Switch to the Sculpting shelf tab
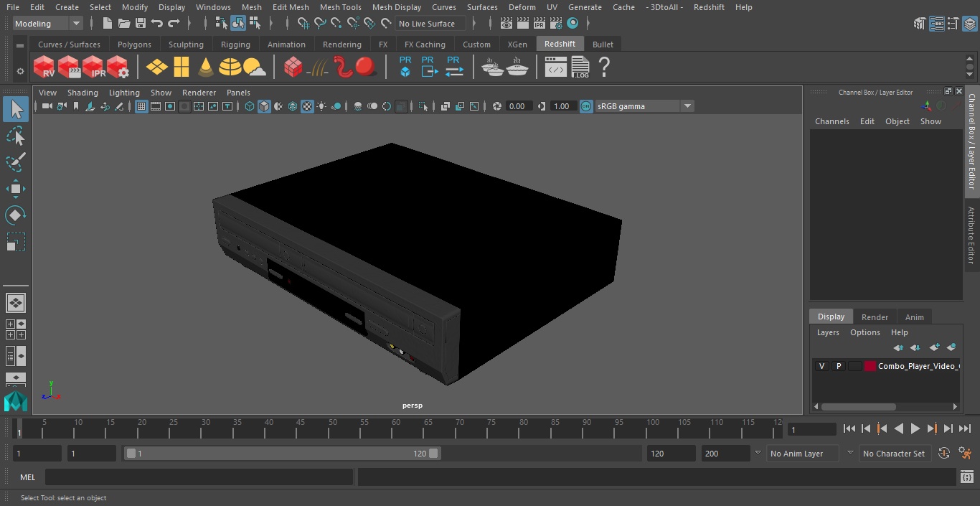 pos(186,44)
